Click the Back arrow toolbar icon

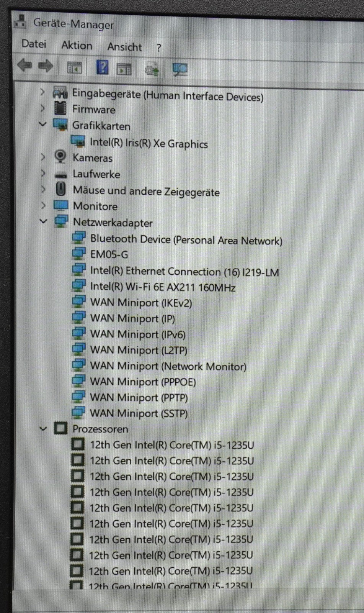pos(24,65)
